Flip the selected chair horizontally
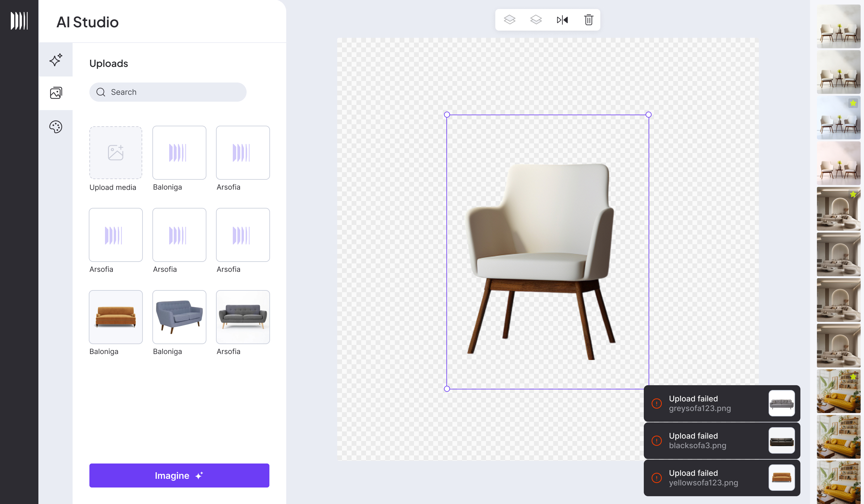 coord(562,19)
